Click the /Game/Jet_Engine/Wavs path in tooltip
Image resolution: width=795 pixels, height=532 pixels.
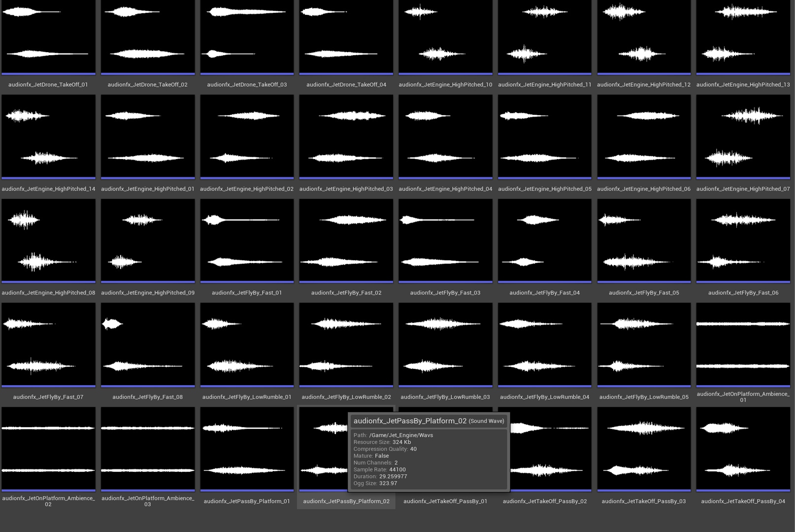pyautogui.click(x=400, y=435)
